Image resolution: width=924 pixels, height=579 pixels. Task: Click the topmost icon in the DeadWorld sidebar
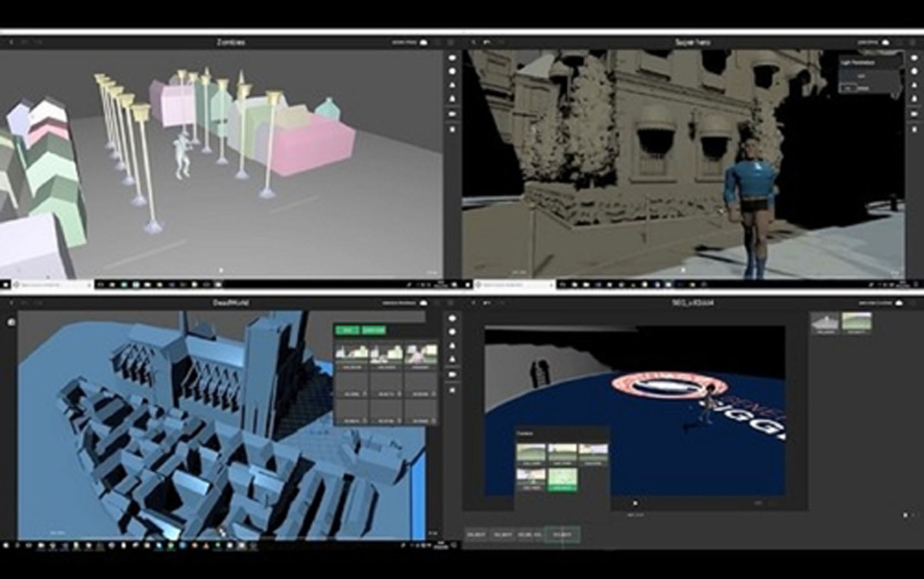453,318
